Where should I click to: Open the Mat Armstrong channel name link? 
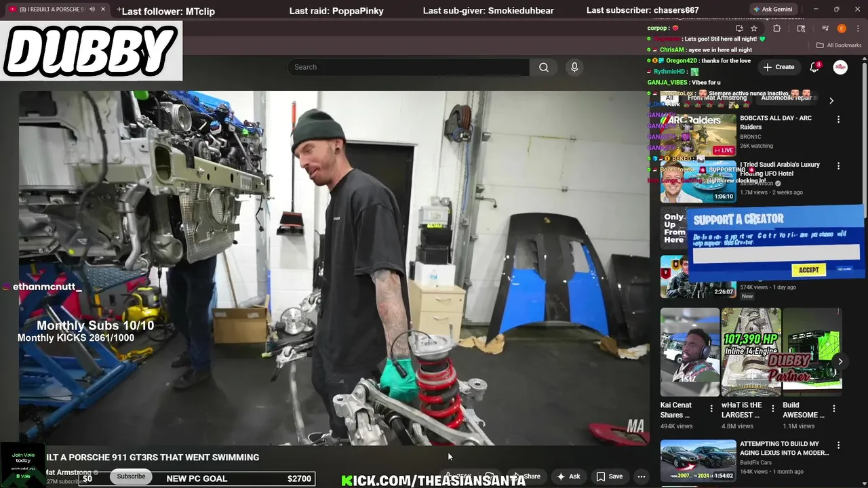(x=68, y=472)
